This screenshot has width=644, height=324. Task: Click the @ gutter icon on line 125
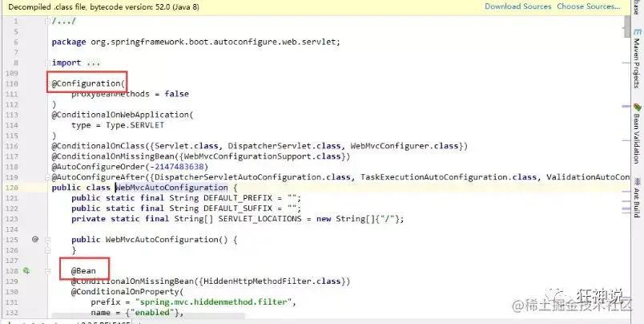click(x=35, y=239)
